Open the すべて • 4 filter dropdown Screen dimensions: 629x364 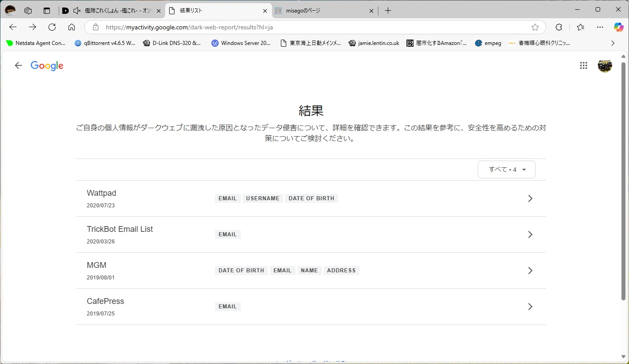tap(507, 170)
